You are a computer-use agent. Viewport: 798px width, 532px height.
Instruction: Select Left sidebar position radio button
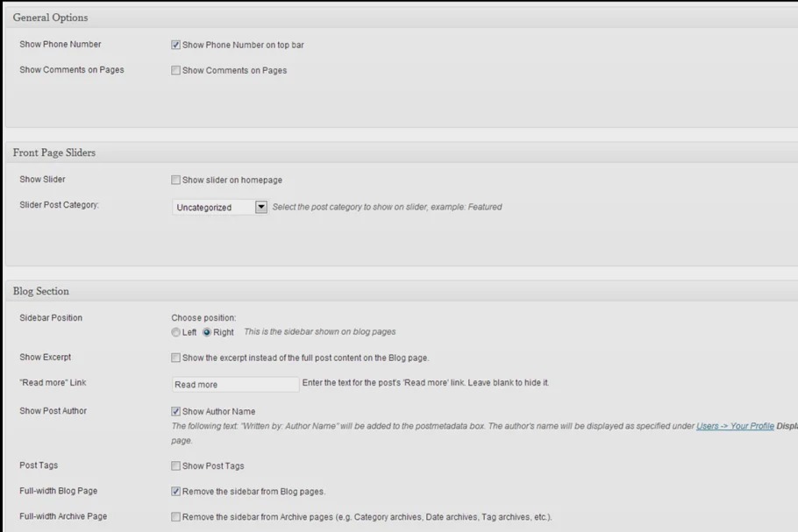[176, 332]
